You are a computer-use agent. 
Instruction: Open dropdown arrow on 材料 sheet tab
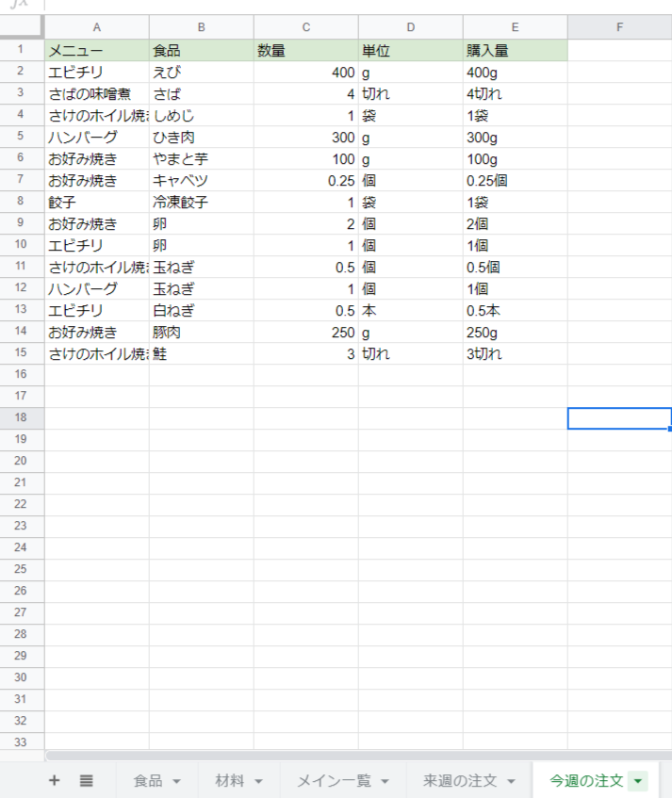258,781
